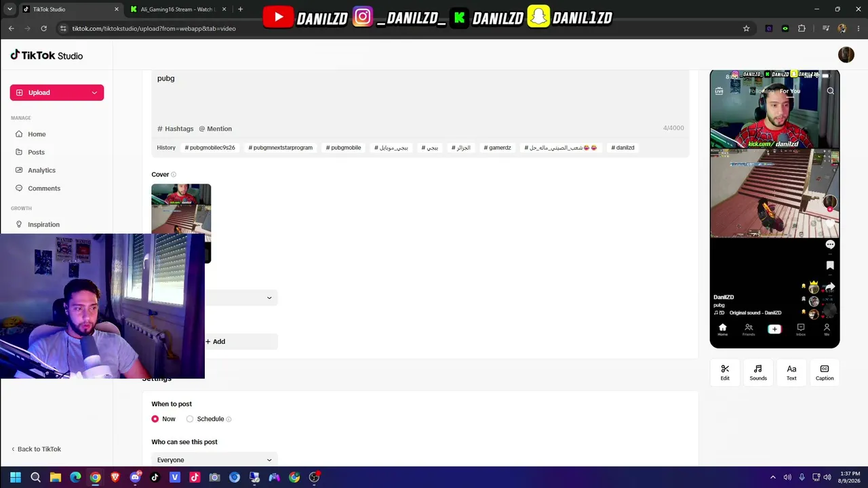Close the TikTok Studio browser tab
This screenshot has height=488, width=868.
117,9
